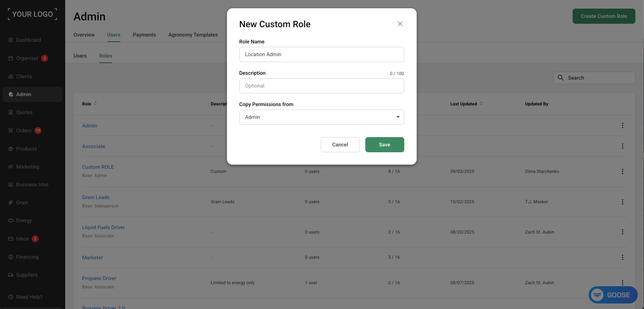Open the Clients sidebar icon
The width and height of the screenshot is (644, 309).
coord(11,76)
